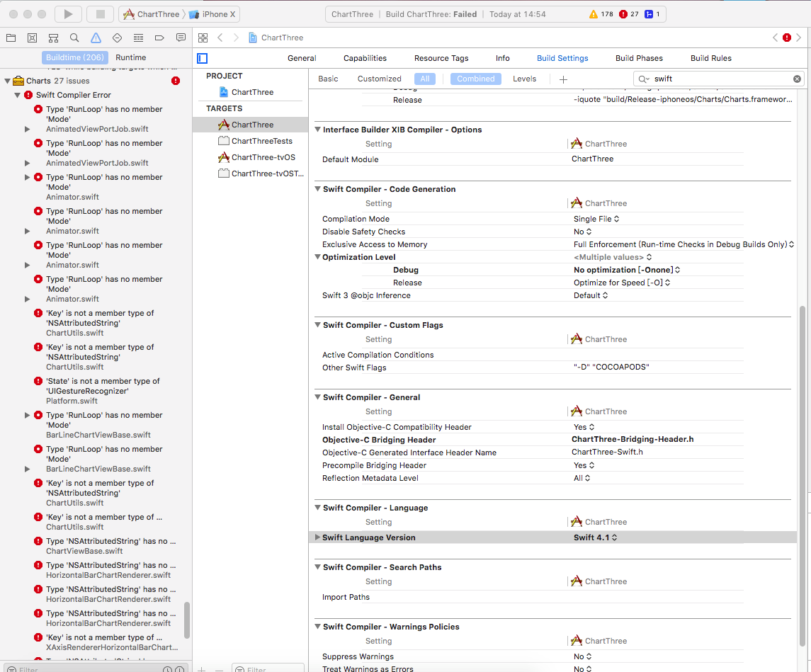Select the Combined settings view mode
The height and width of the screenshot is (672, 811).
tap(475, 79)
